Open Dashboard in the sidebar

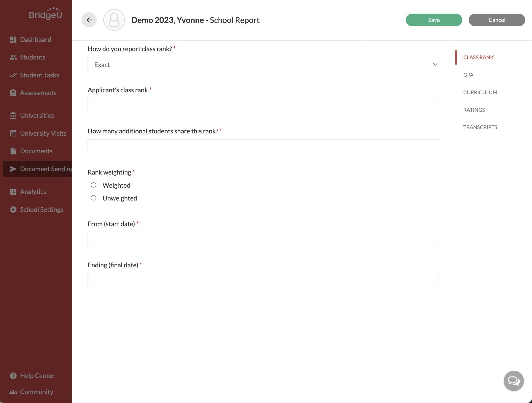click(x=36, y=40)
